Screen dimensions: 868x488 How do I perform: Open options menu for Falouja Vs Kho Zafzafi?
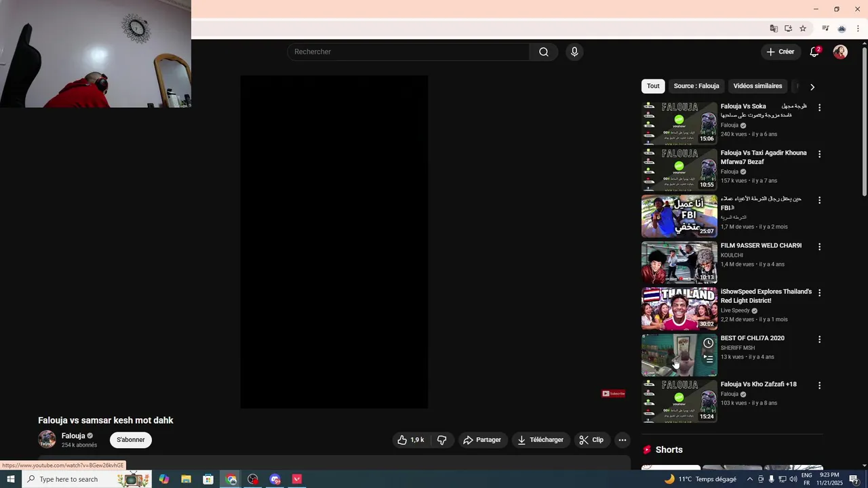(x=819, y=385)
